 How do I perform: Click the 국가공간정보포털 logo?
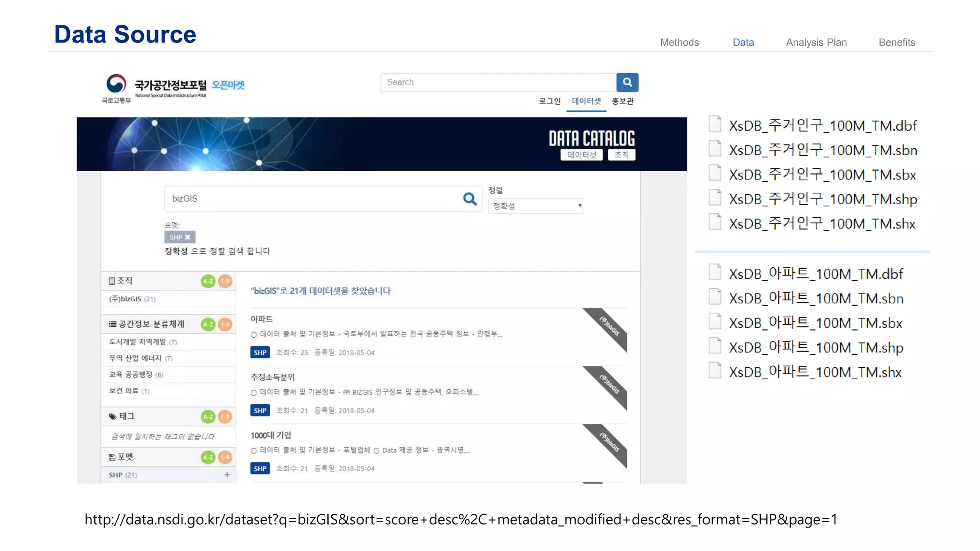[170, 86]
